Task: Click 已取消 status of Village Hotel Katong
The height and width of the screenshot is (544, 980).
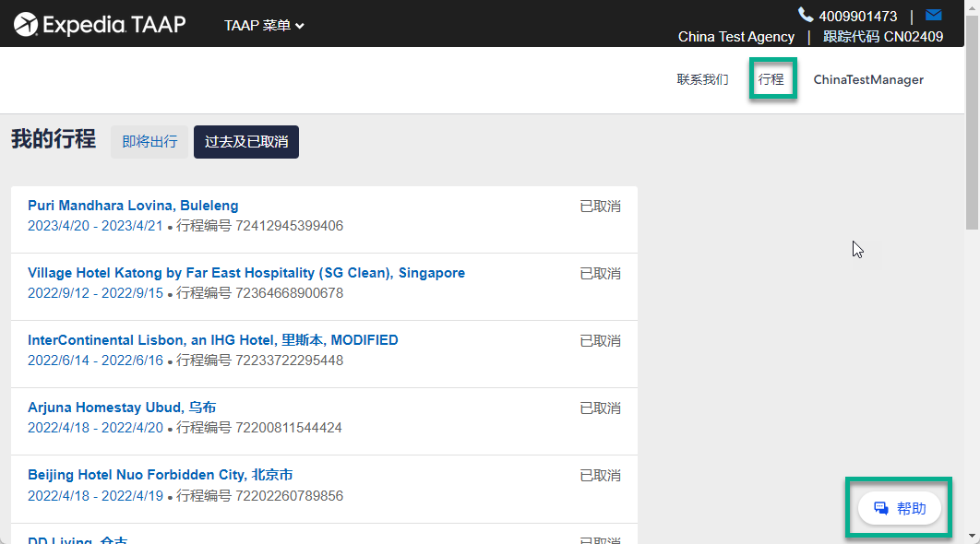Action: click(600, 274)
